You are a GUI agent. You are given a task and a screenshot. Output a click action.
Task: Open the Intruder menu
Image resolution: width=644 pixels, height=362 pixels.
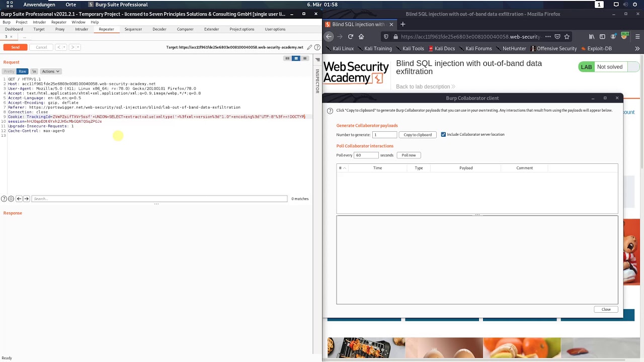coord(39,22)
